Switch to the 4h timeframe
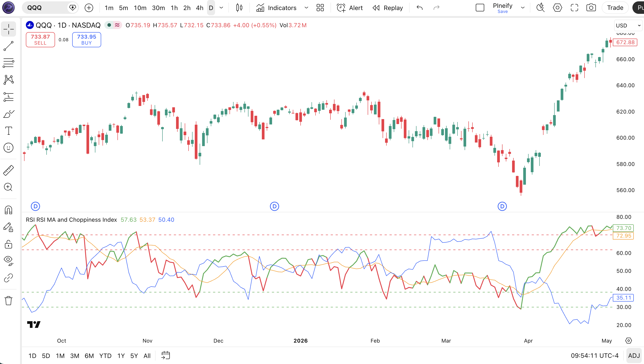The image size is (644, 364). 200,8
